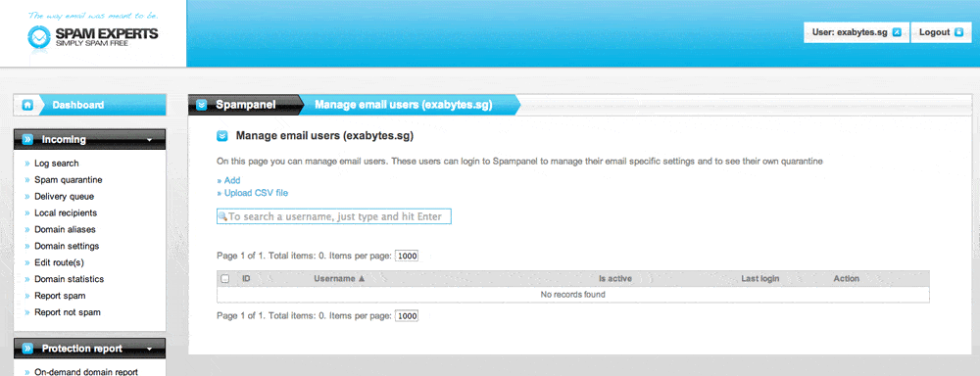Collapse the Incoming menu section arrow

pos(149,140)
